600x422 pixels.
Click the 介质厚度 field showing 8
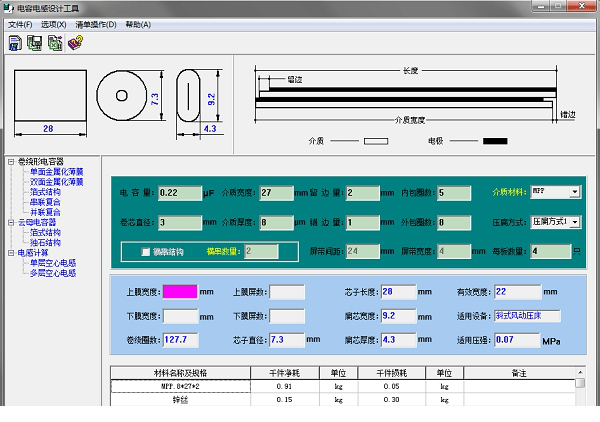click(276, 223)
